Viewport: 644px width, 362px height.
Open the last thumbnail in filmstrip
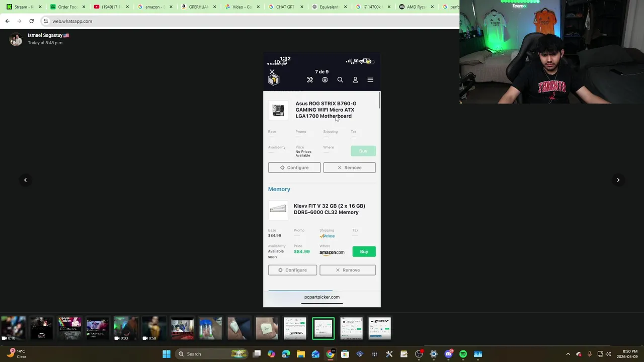379,329
